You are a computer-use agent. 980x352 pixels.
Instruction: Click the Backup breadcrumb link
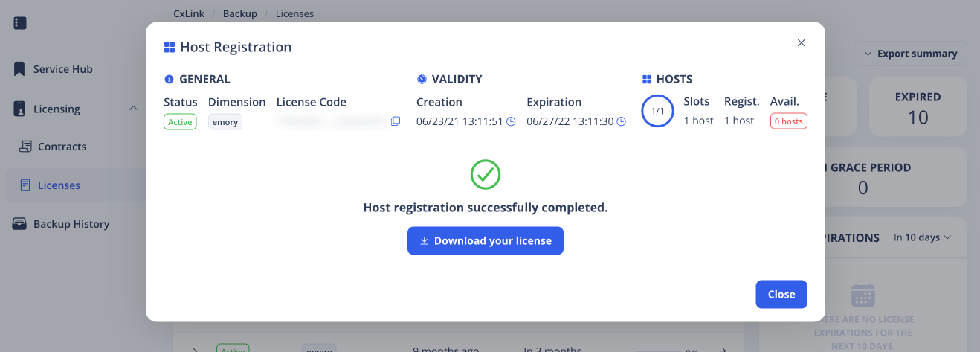239,14
